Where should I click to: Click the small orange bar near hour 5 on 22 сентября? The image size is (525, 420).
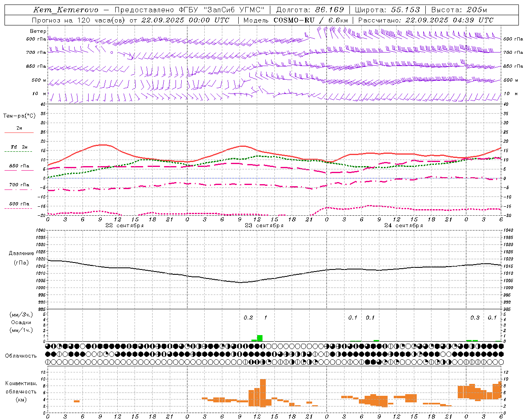tap(77, 401)
